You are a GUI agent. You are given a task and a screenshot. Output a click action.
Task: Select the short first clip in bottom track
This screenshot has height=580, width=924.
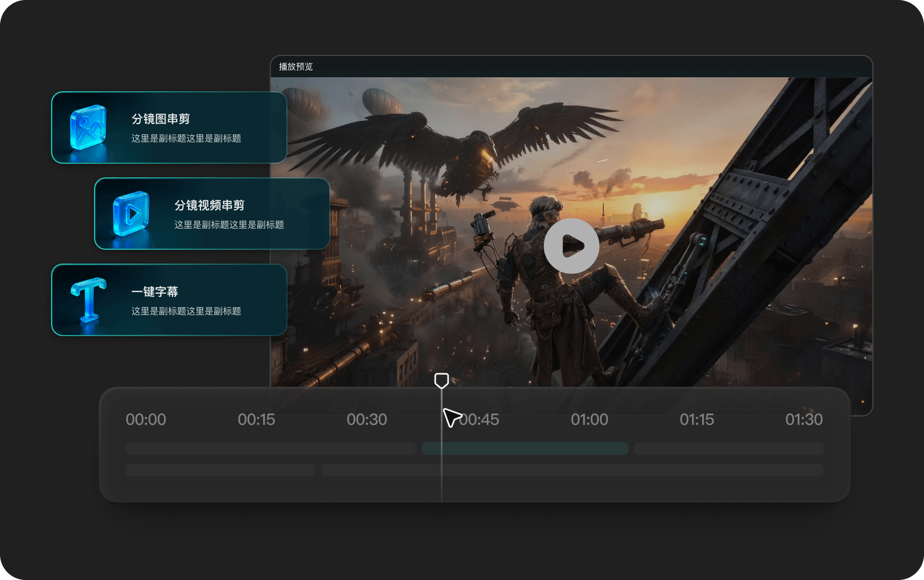220,470
